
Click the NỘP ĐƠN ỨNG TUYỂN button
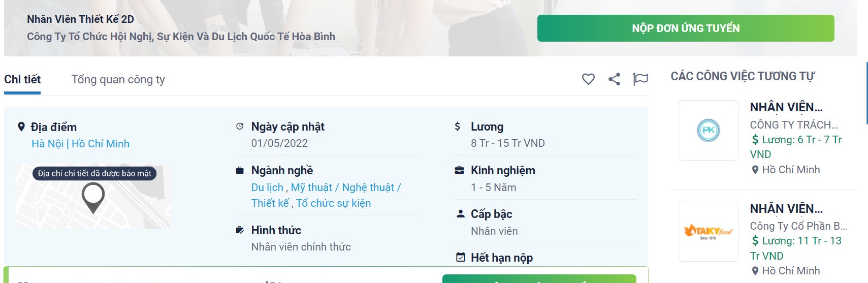coord(686,28)
